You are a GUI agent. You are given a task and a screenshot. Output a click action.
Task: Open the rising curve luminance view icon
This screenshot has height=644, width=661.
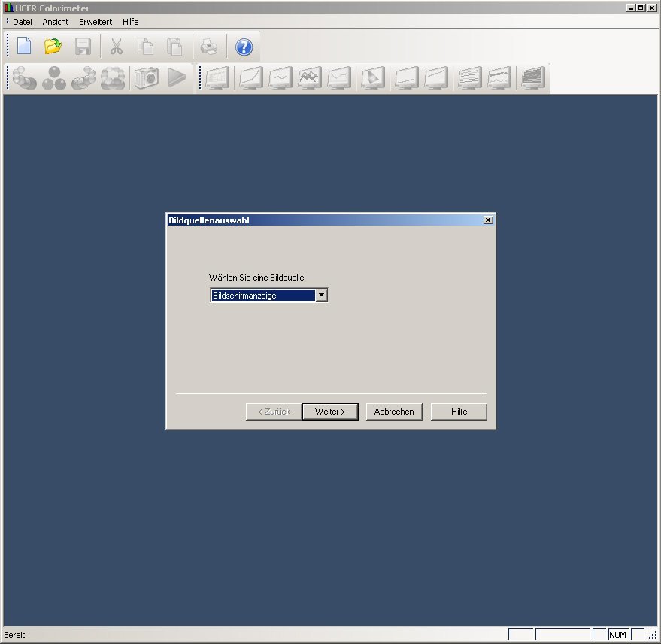pos(251,78)
